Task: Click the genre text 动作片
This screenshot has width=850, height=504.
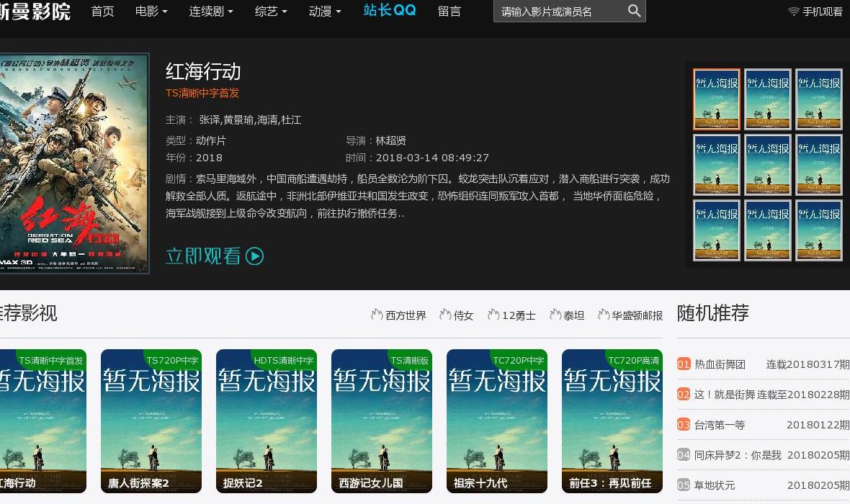Action: pos(211,141)
